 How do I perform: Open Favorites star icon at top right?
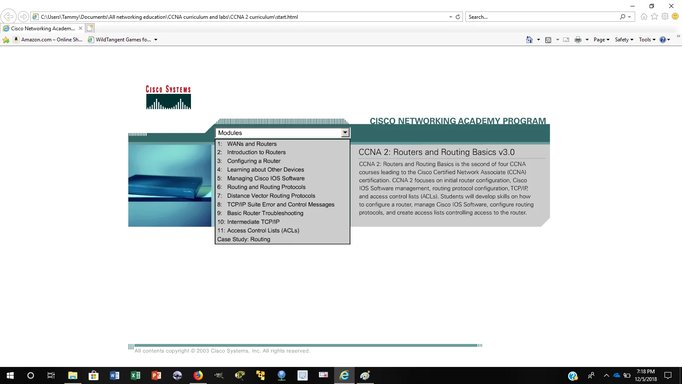[654, 17]
